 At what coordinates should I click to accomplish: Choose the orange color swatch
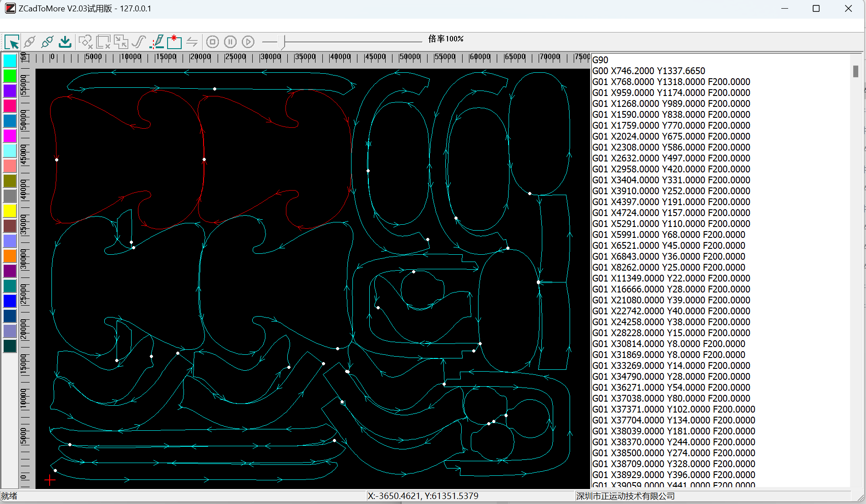[10, 256]
